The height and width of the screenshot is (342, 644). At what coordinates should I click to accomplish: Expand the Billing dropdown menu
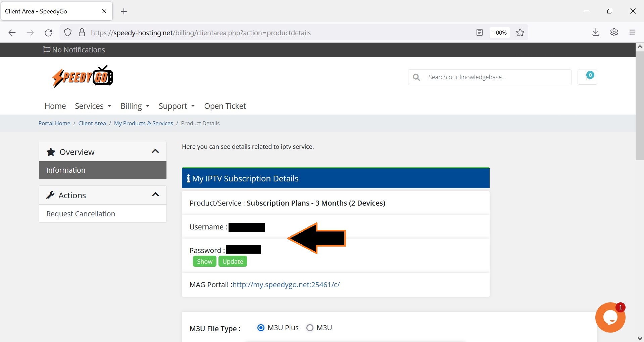[135, 106]
